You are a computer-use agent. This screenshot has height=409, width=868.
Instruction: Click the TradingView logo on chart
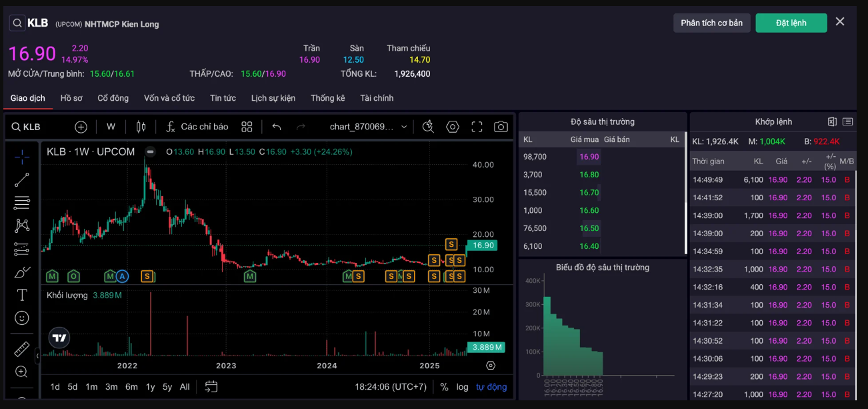59,338
